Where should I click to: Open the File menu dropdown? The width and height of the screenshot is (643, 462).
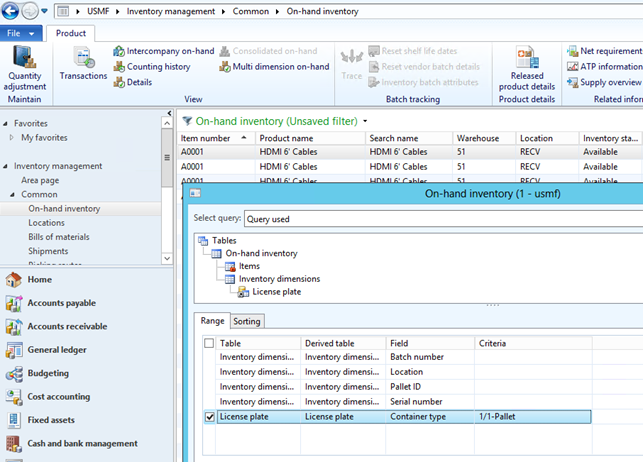point(22,33)
